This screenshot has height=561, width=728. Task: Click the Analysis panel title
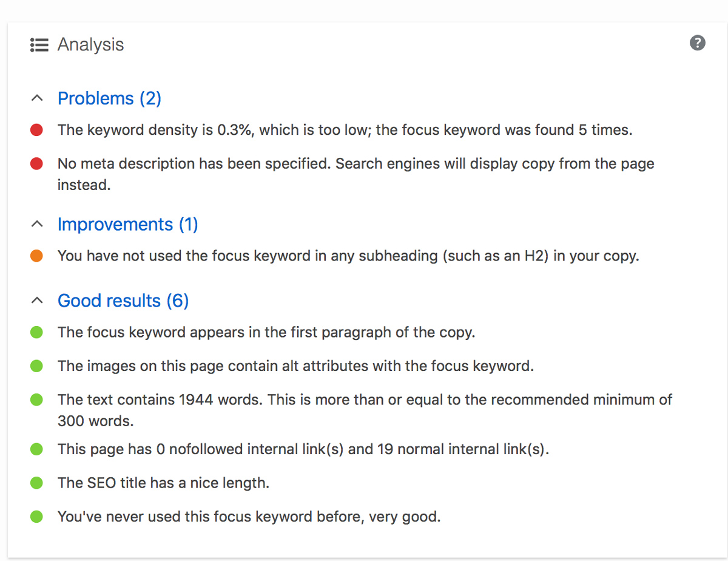[x=90, y=45]
